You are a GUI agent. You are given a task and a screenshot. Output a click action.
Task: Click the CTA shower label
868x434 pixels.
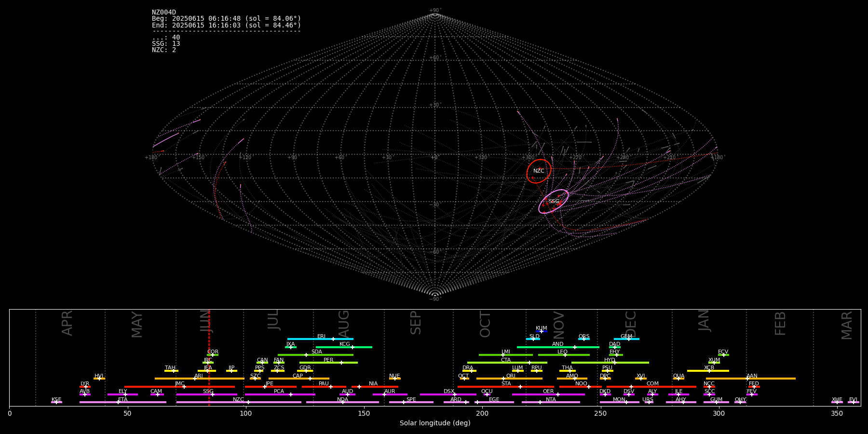[506, 360]
